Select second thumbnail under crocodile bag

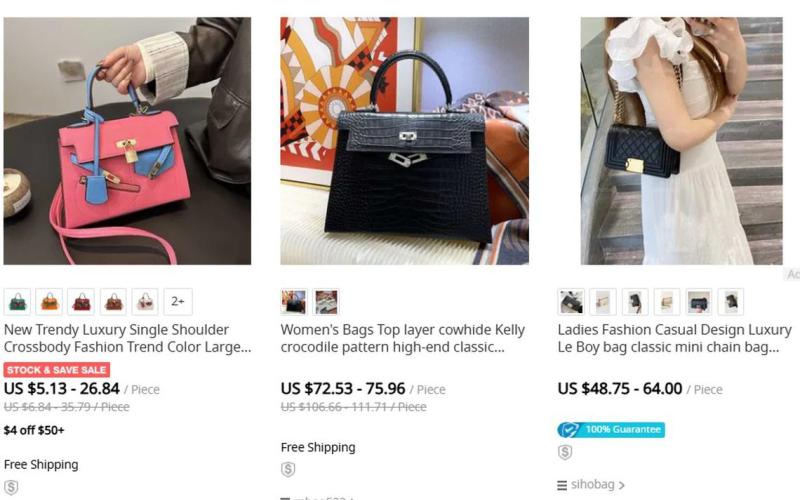326,302
